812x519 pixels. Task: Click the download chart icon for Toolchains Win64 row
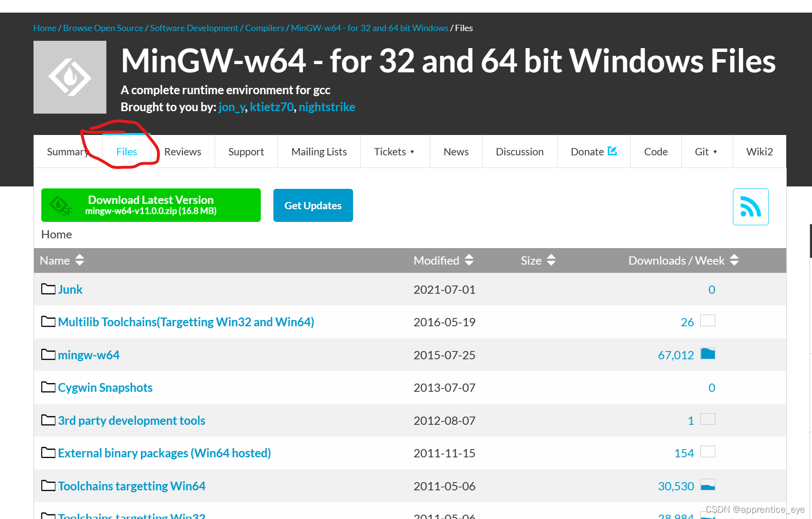point(708,485)
